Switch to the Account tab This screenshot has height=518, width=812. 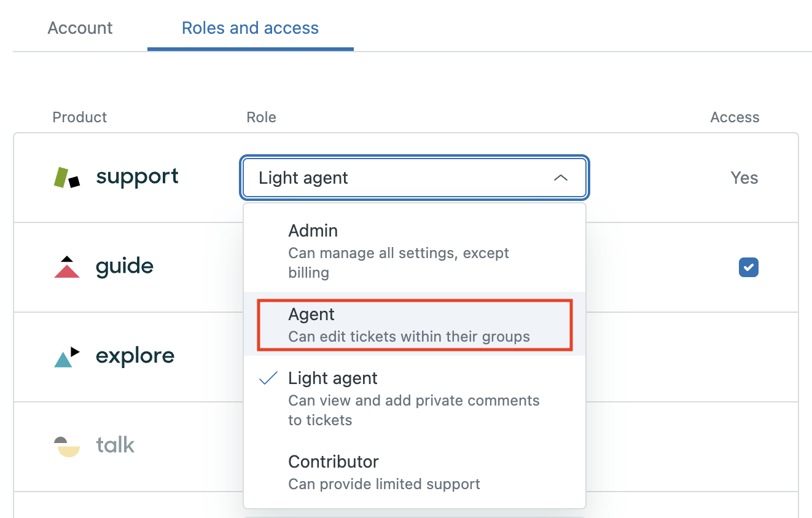pos(80,28)
